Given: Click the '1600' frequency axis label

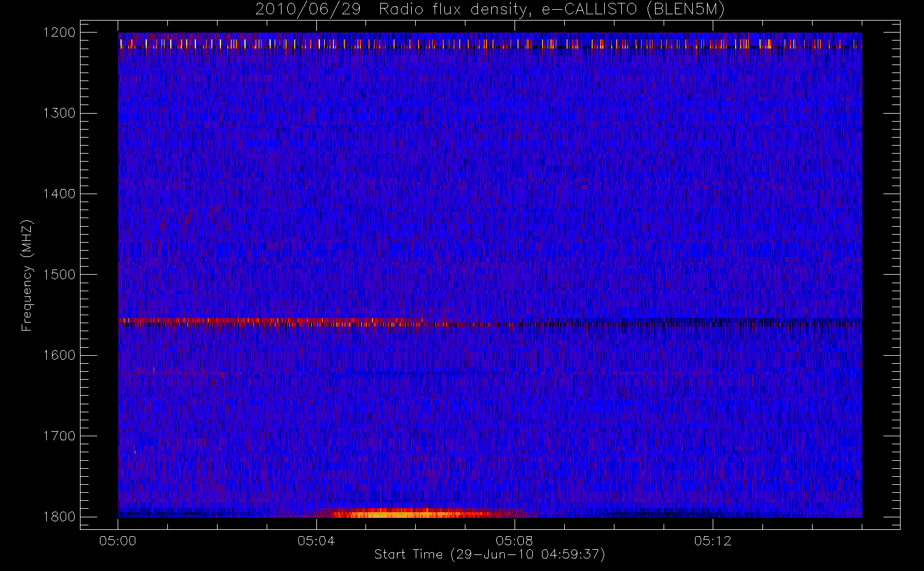Looking at the screenshot, I should click(59, 355).
